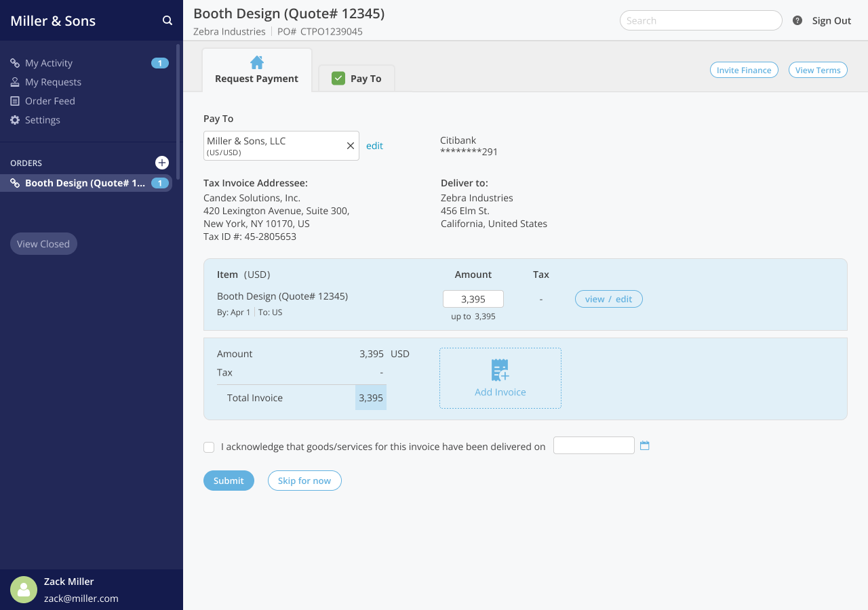Click the ORDERS section heading
The image size is (868, 610).
pos(26,163)
